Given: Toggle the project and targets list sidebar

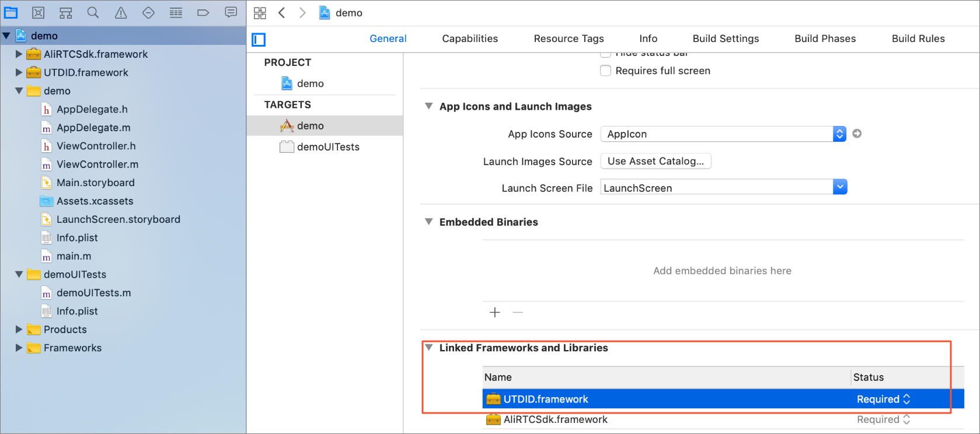Looking at the screenshot, I should click(259, 39).
